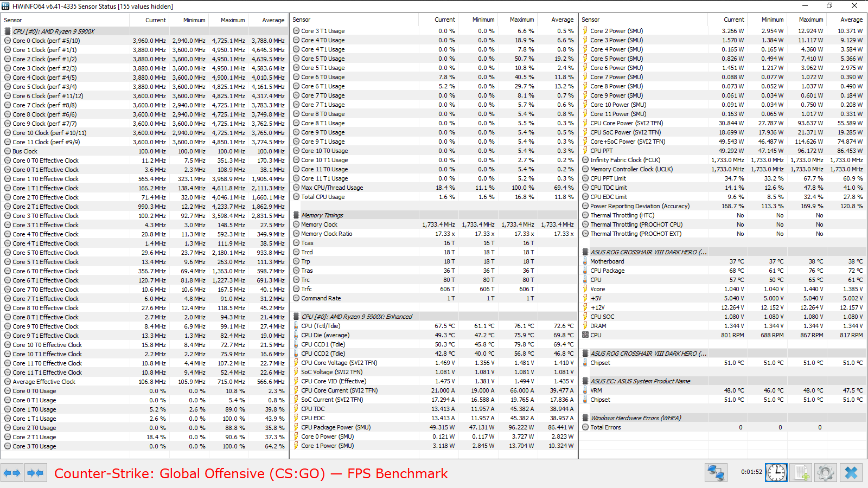Click the expand columns double-arrow button
Image resolution: width=868 pixels, height=488 pixels.
tap(12, 473)
